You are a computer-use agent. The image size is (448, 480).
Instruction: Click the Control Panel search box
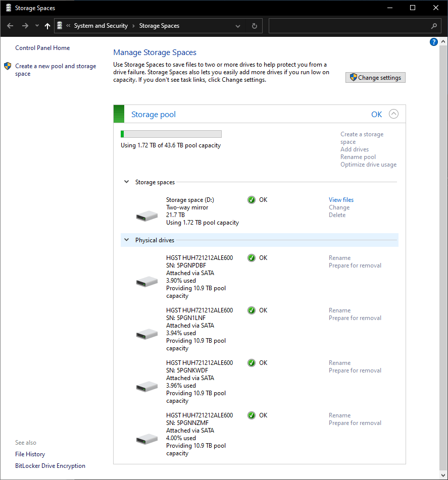click(355, 26)
